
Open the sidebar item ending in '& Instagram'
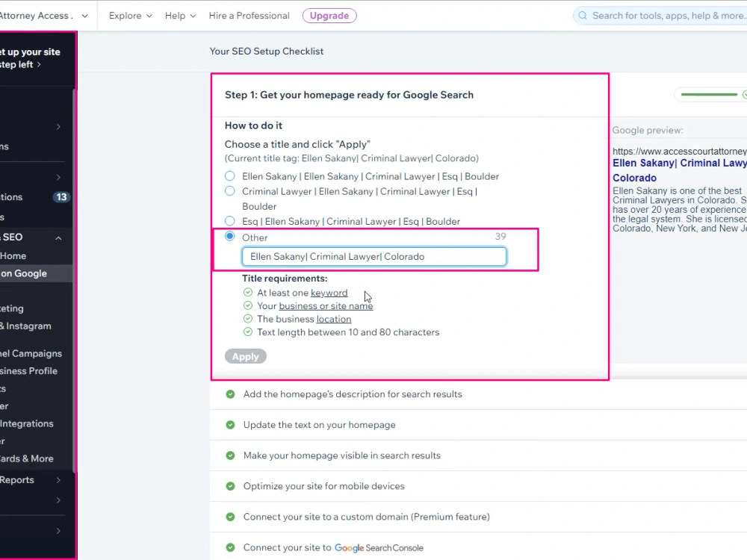click(x=25, y=326)
